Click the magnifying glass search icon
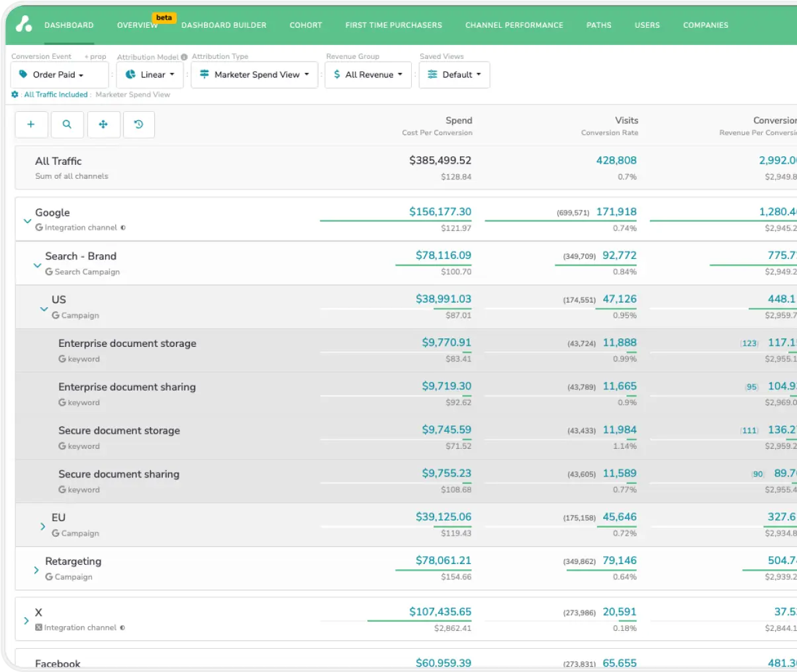Screen dimensions: 797x672 (67, 124)
